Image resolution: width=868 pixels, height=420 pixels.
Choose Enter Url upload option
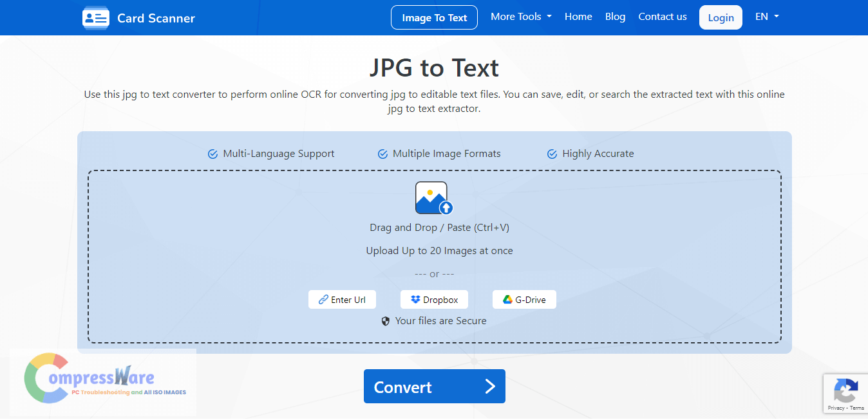click(x=342, y=300)
